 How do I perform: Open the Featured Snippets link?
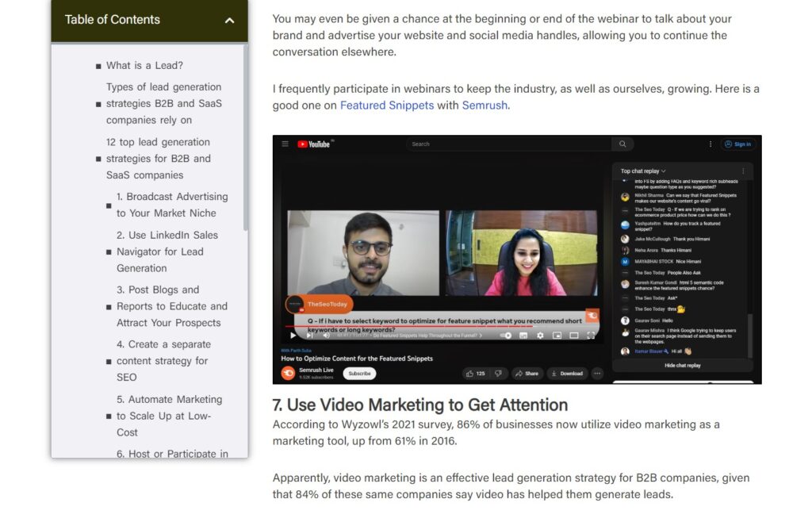point(386,105)
